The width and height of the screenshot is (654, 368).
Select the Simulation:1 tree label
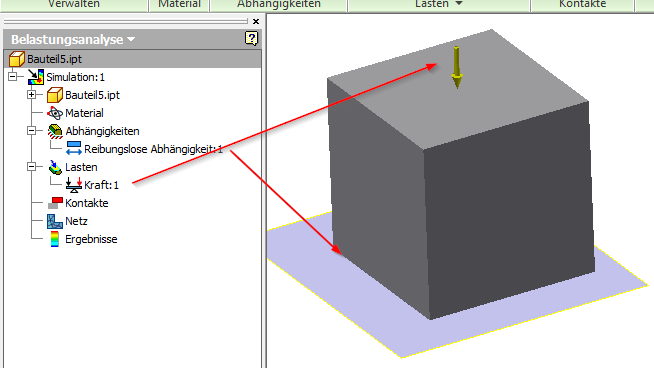point(75,77)
